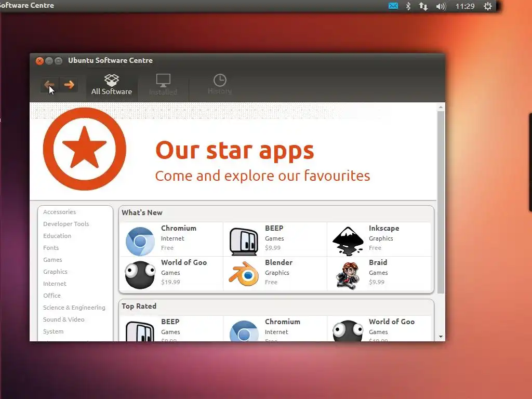Viewport: 532px width, 399px height.
Task: Open the system gear session menu
Action: [x=487, y=6]
